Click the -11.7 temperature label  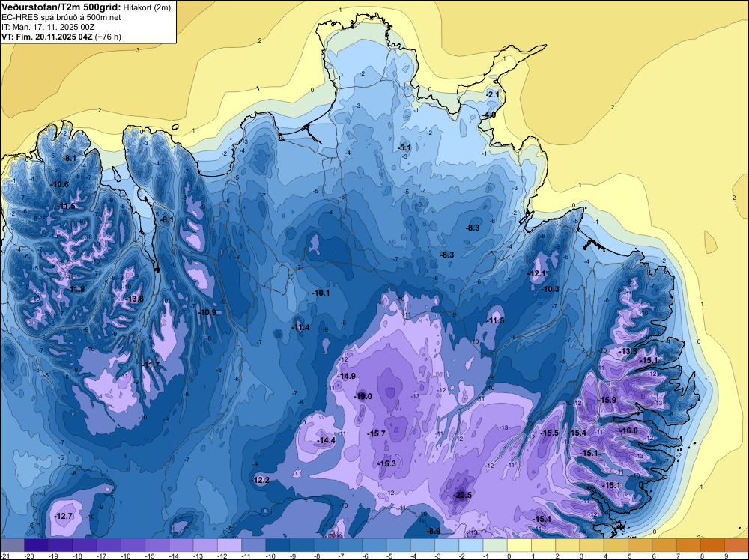tap(151, 365)
